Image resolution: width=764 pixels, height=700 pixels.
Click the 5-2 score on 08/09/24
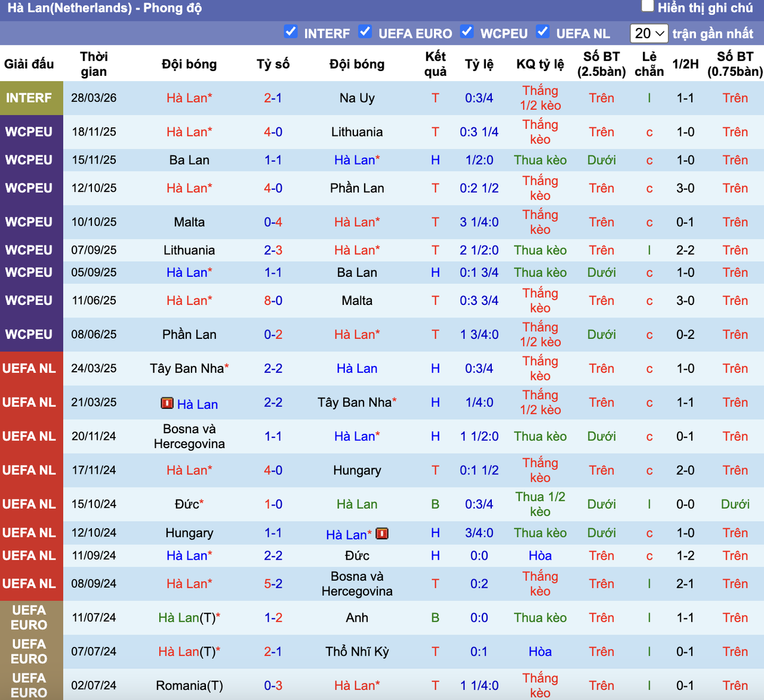coord(273,584)
